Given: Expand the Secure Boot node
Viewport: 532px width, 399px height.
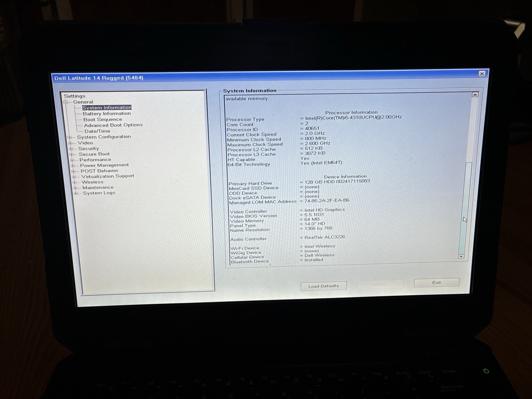Looking at the screenshot, I should point(71,155).
